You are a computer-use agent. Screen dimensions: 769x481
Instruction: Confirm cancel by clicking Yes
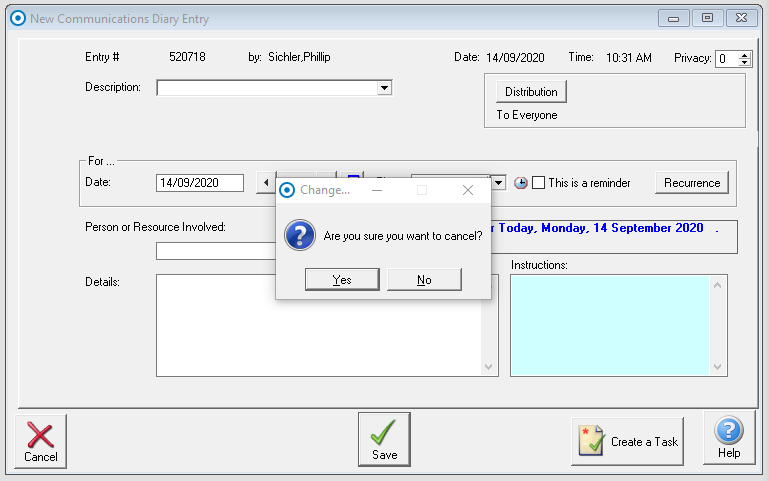click(x=342, y=280)
